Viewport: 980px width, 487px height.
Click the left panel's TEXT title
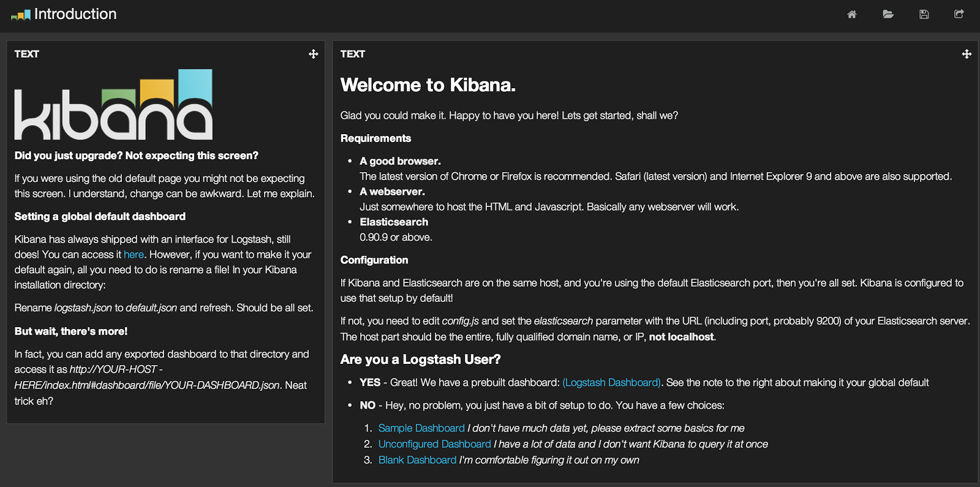coord(27,54)
